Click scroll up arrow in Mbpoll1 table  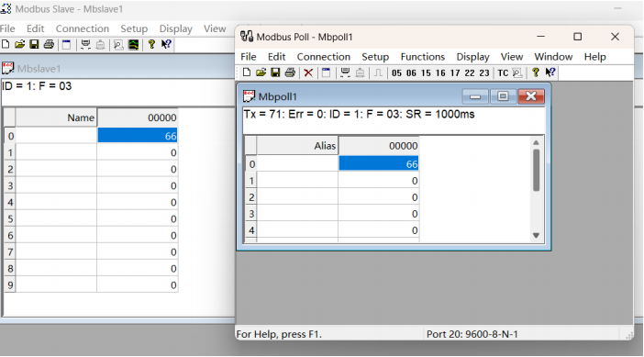click(536, 142)
